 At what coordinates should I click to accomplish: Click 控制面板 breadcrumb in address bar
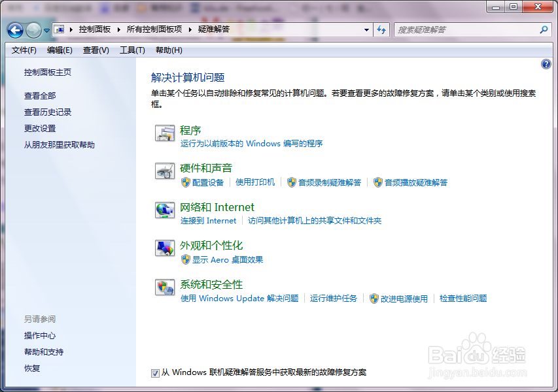pos(95,29)
